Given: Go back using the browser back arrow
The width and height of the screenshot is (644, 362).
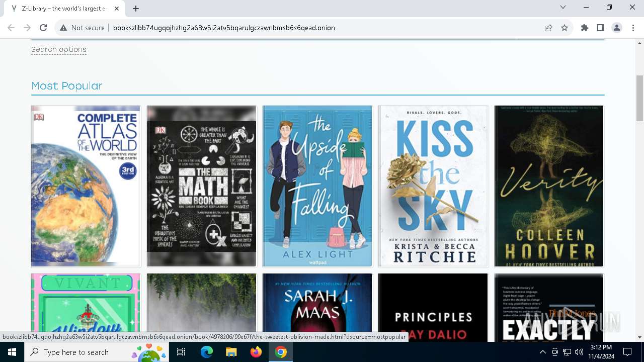Looking at the screenshot, I should [12, 28].
